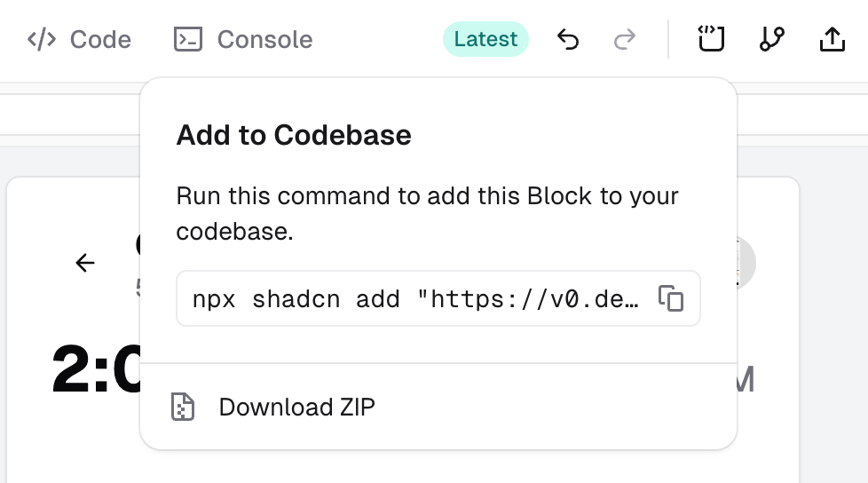This screenshot has height=483, width=868.
Task: Undo with the left curved arrow
Action: (568, 40)
